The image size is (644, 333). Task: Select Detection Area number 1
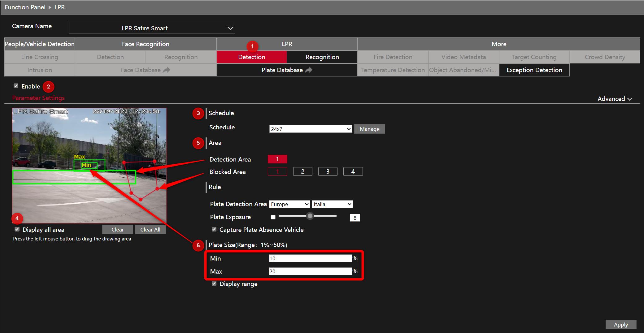(277, 159)
